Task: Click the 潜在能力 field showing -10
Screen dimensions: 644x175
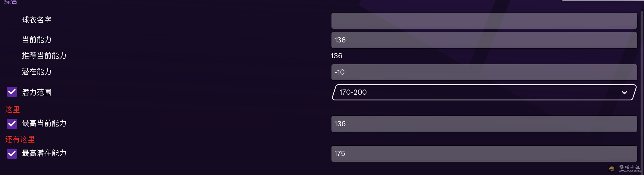Action: tap(484, 72)
